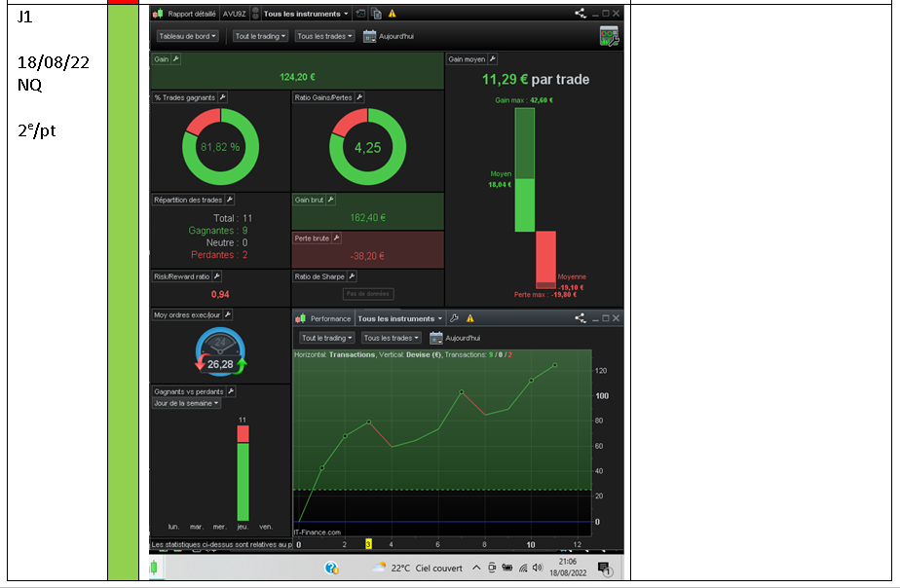Click the yellow highlighted 3 marker on chart axis
This screenshot has height=588, width=900.
(368, 544)
